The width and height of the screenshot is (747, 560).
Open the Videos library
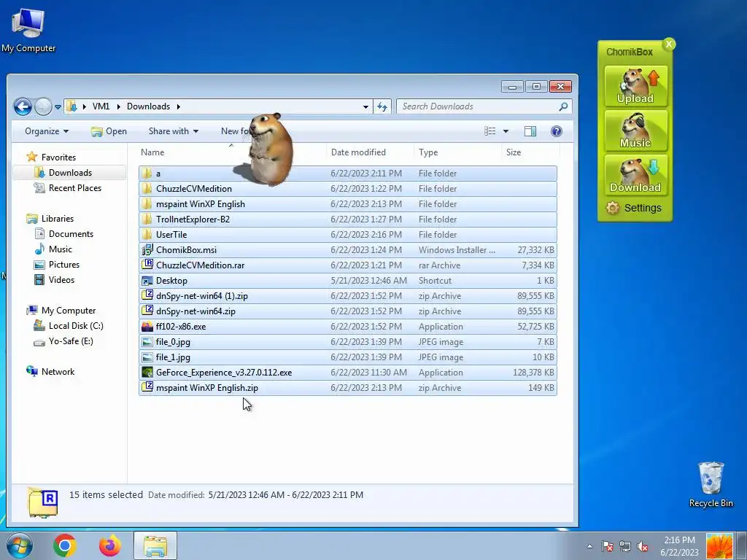point(61,279)
